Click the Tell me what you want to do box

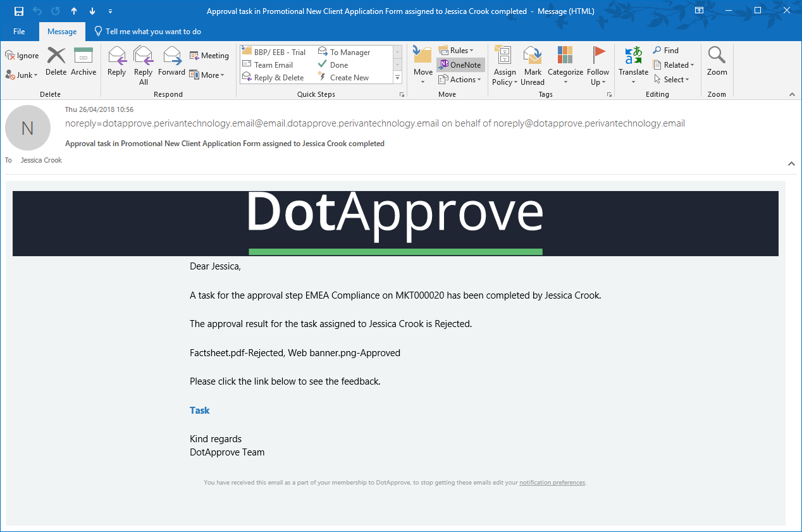click(x=147, y=32)
